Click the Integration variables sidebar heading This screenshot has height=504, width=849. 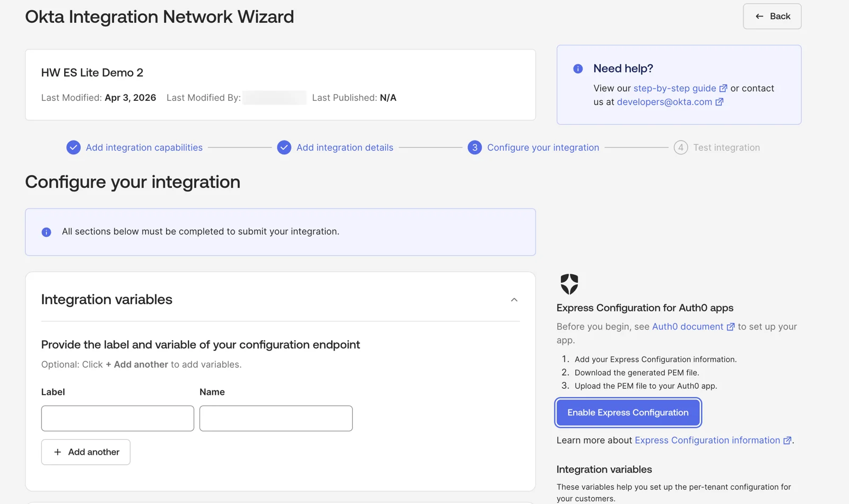[x=604, y=470]
